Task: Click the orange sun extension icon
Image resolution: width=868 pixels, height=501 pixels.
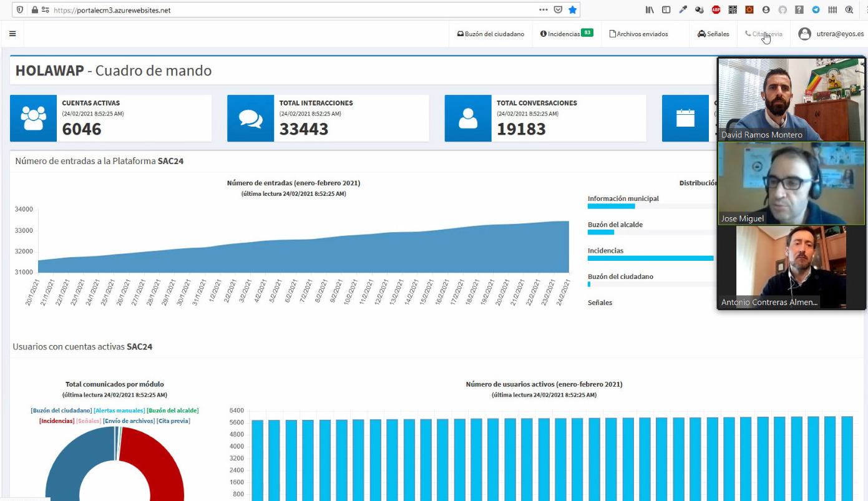Action: coord(749,10)
